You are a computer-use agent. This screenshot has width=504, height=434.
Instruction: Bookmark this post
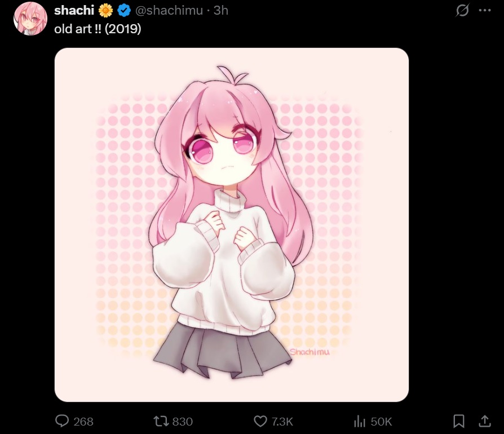click(459, 421)
